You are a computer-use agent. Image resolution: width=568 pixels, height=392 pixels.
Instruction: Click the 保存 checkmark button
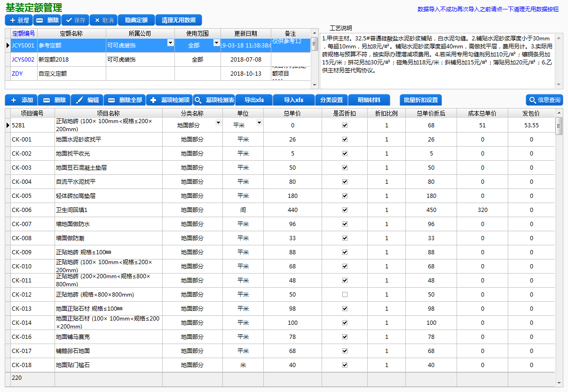click(75, 20)
